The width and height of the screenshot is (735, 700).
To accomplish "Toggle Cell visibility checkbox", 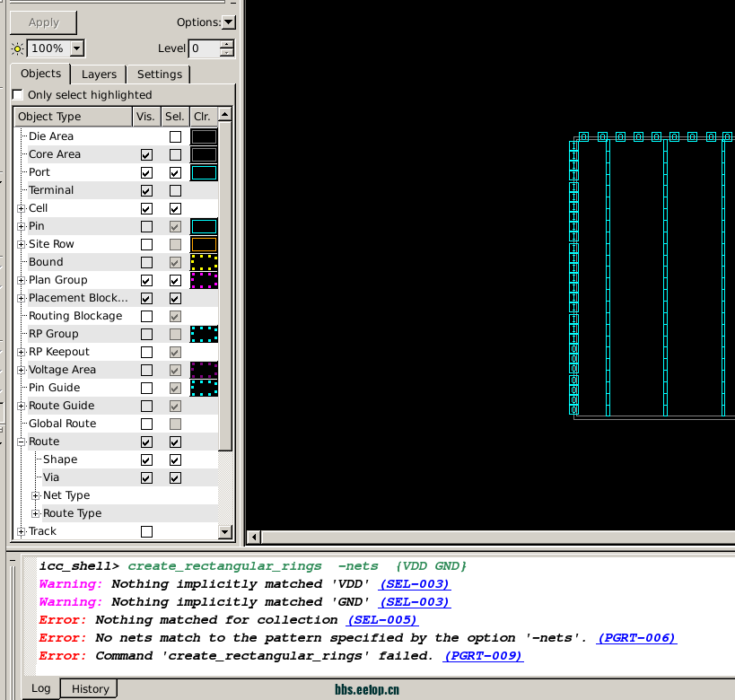I will coord(146,208).
